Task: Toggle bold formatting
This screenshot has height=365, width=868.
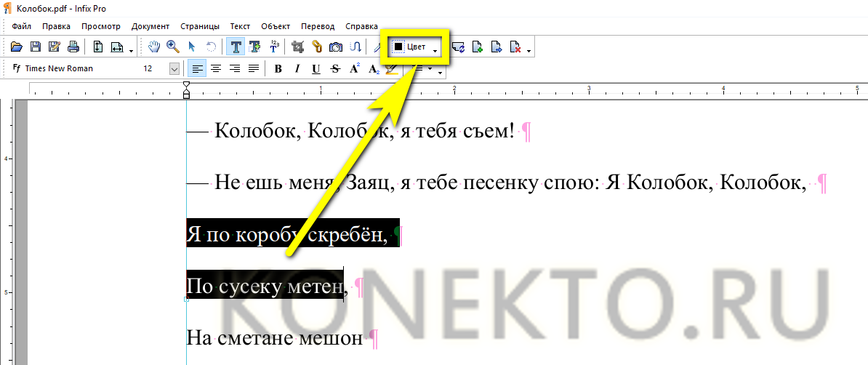Action: tap(278, 69)
